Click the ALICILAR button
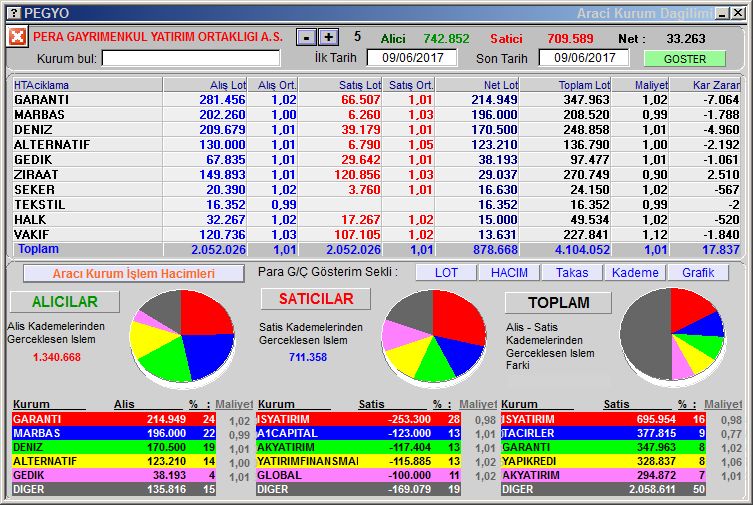Screen dimensions: 753x505 65,301
